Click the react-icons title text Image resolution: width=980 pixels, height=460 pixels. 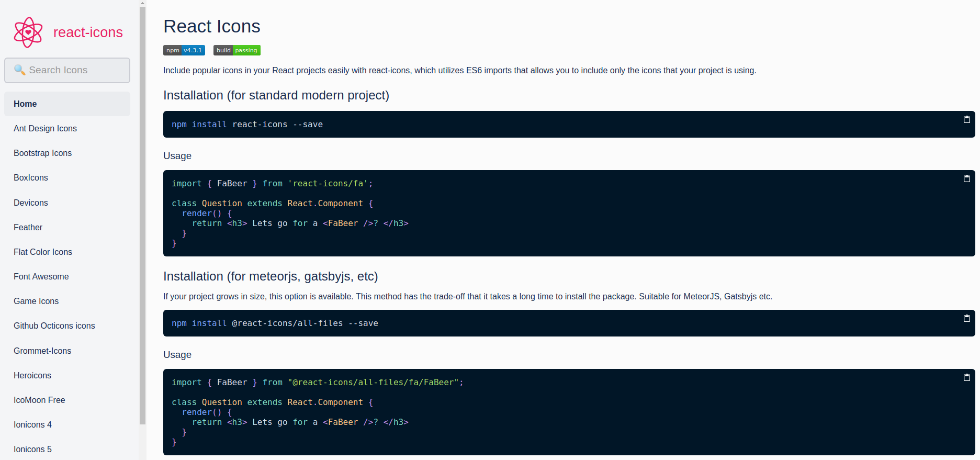(x=88, y=32)
